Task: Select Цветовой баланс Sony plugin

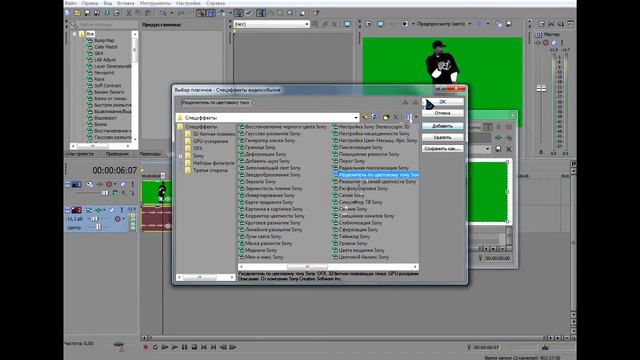Action: pos(363,257)
